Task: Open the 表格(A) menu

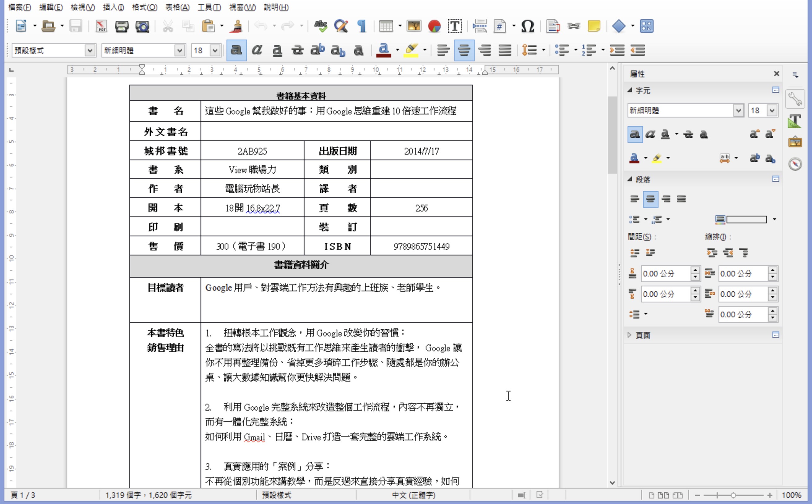Action: coord(177,7)
